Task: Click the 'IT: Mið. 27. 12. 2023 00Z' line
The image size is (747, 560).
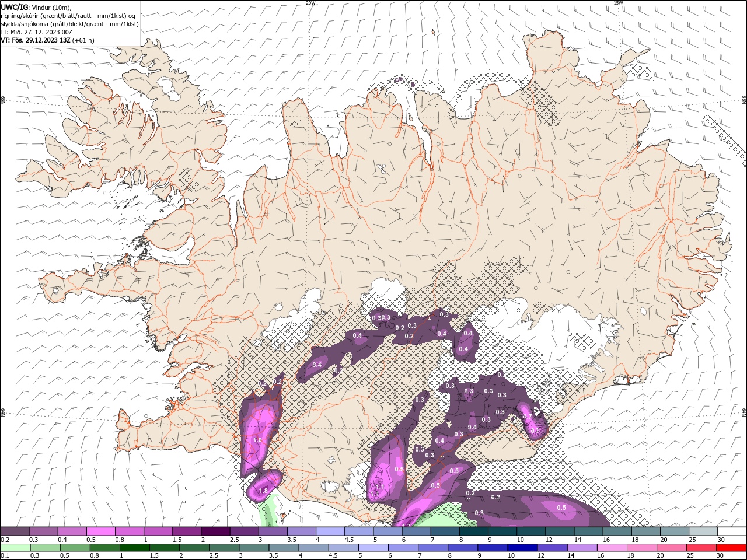Action: click(x=37, y=32)
